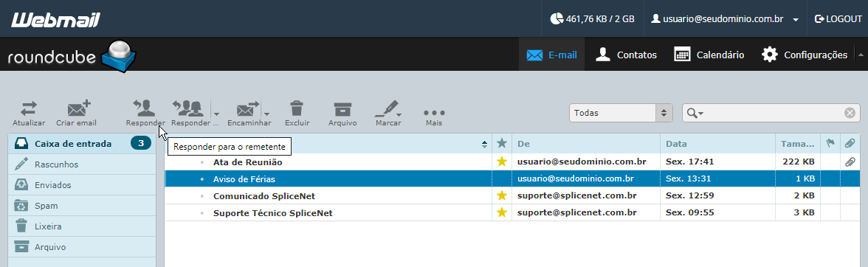Switch to the E-mail tab

[552, 55]
